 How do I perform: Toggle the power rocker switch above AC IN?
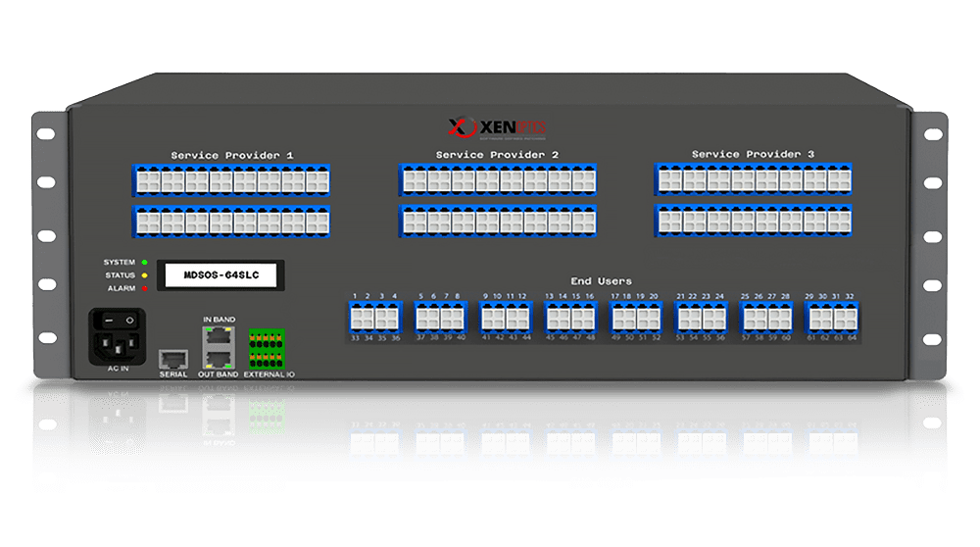[x=119, y=320]
